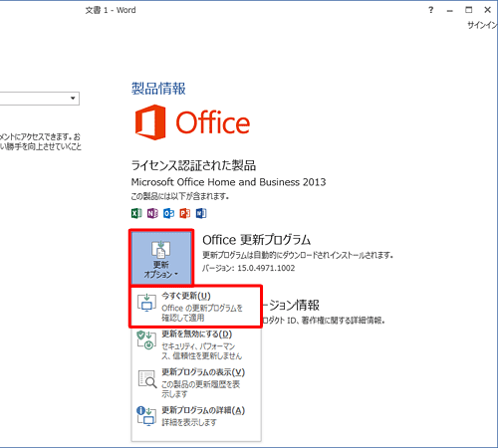Select 今すぐ更新(U) to update now
This screenshot has width=498, height=448.
click(x=196, y=307)
